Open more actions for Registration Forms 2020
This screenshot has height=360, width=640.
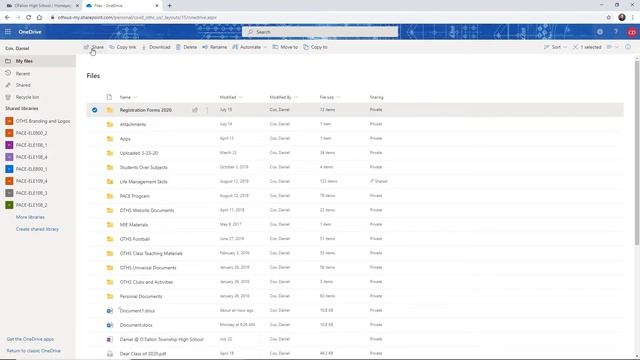207,110
